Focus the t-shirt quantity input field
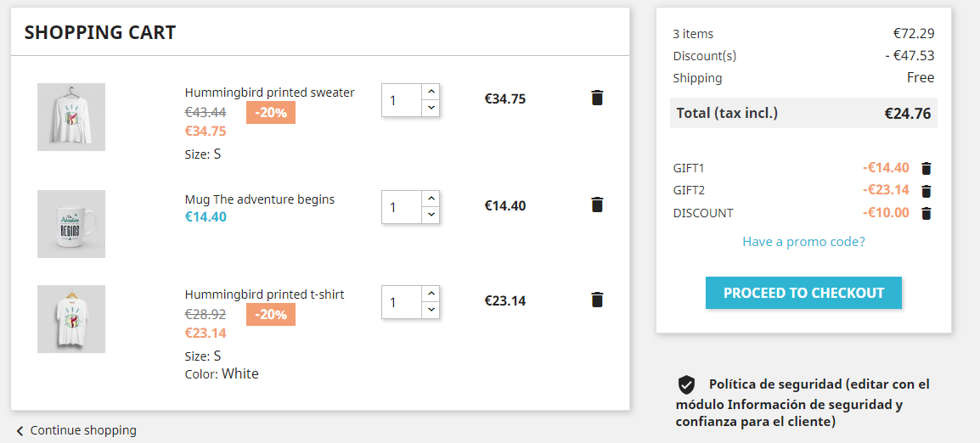This screenshot has height=443, width=980. click(402, 302)
